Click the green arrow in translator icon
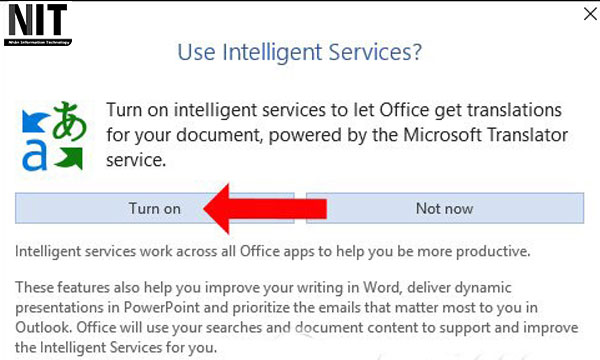This screenshot has height=360, width=600. pos(69,158)
